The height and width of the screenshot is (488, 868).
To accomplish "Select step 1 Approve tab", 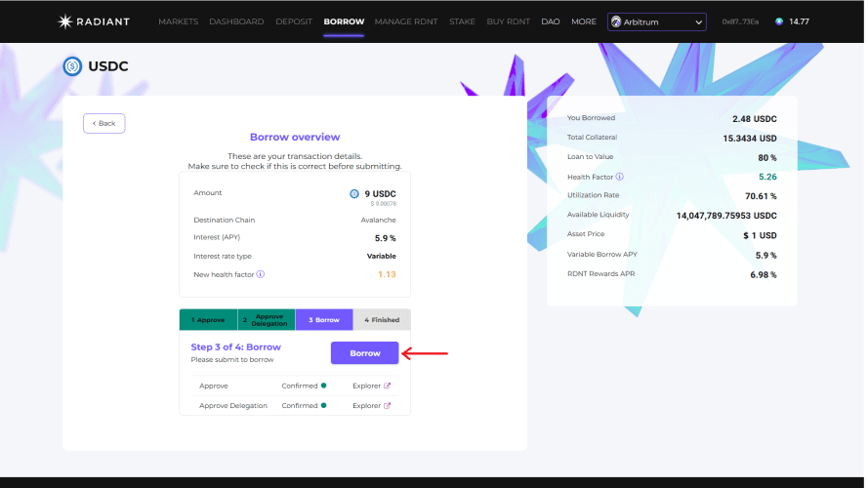I will [x=208, y=320].
